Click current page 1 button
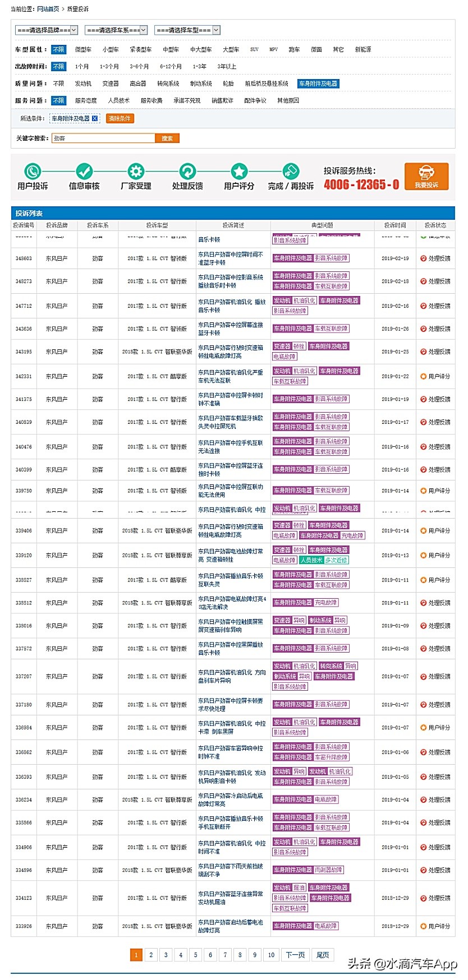The image size is (468, 980). pyautogui.click(x=136, y=955)
